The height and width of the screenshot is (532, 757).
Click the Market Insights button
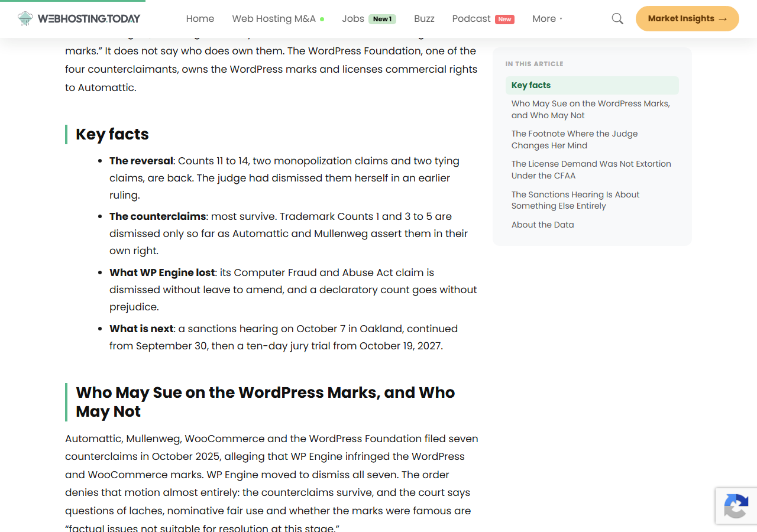(687, 18)
